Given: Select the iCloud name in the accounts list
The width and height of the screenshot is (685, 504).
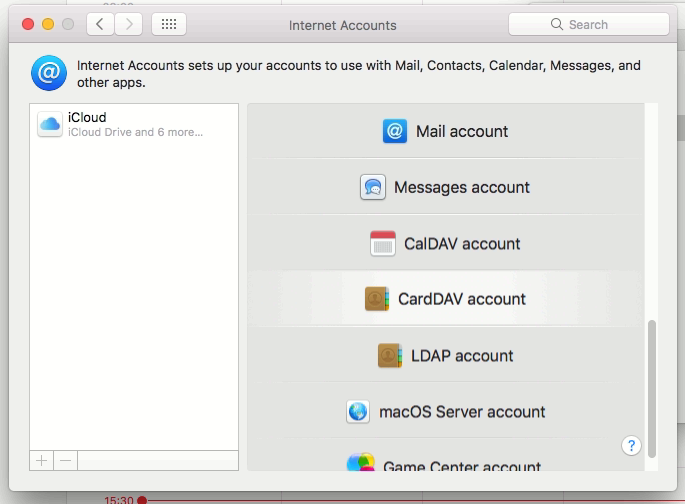Looking at the screenshot, I should [87, 117].
